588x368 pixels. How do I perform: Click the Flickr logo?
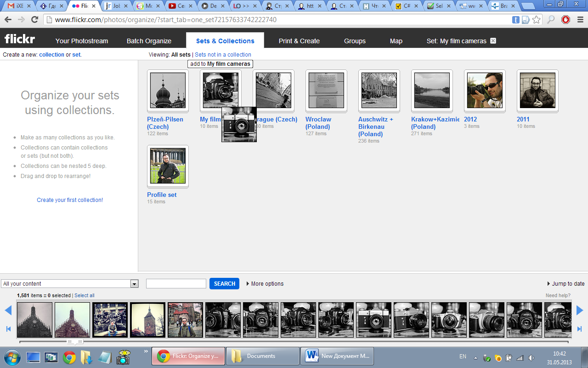20,39
